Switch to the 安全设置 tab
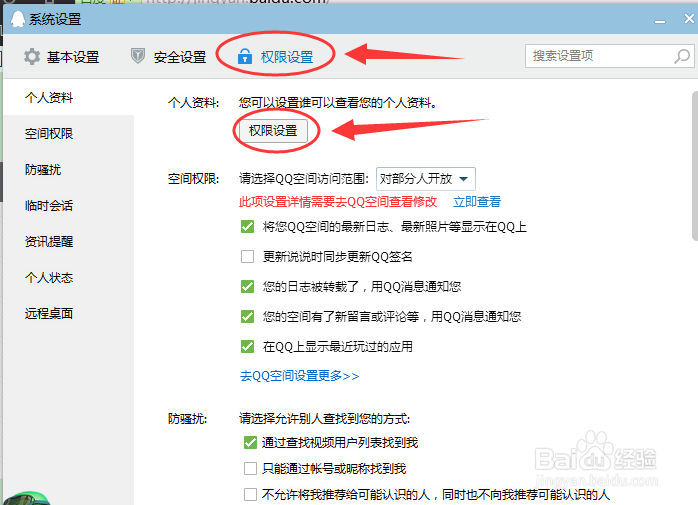Viewport: 698px width, 505px height. click(x=168, y=57)
